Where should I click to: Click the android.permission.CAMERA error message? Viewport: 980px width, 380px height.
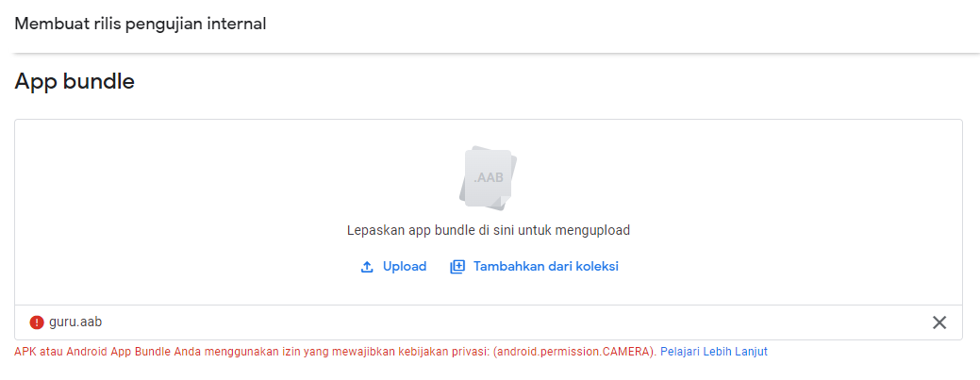(336, 352)
